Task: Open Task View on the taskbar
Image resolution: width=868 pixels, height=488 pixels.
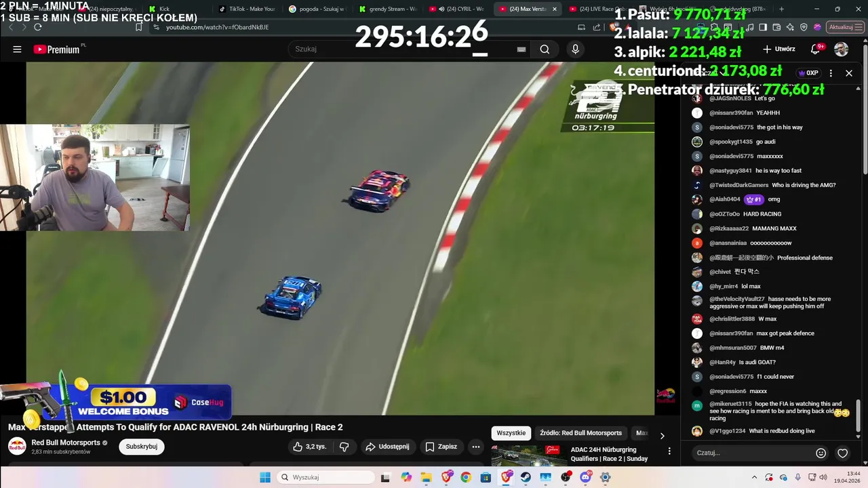Action: pos(385,477)
